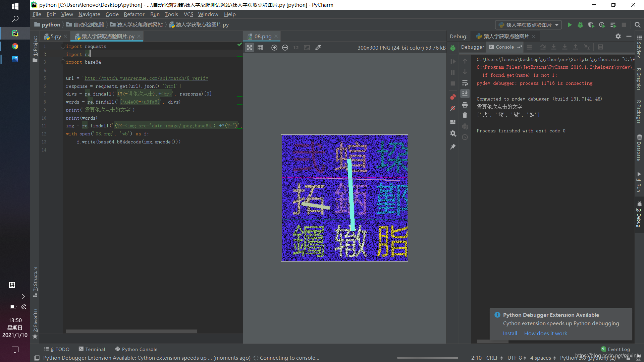Click the zoom in icon in image viewer

tap(274, 48)
